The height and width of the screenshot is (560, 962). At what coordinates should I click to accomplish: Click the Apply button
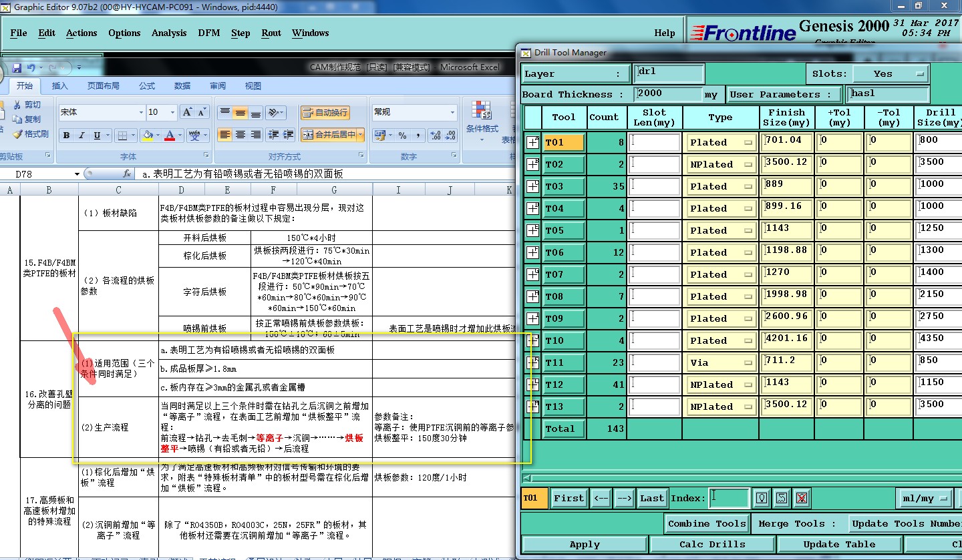[x=585, y=545]
